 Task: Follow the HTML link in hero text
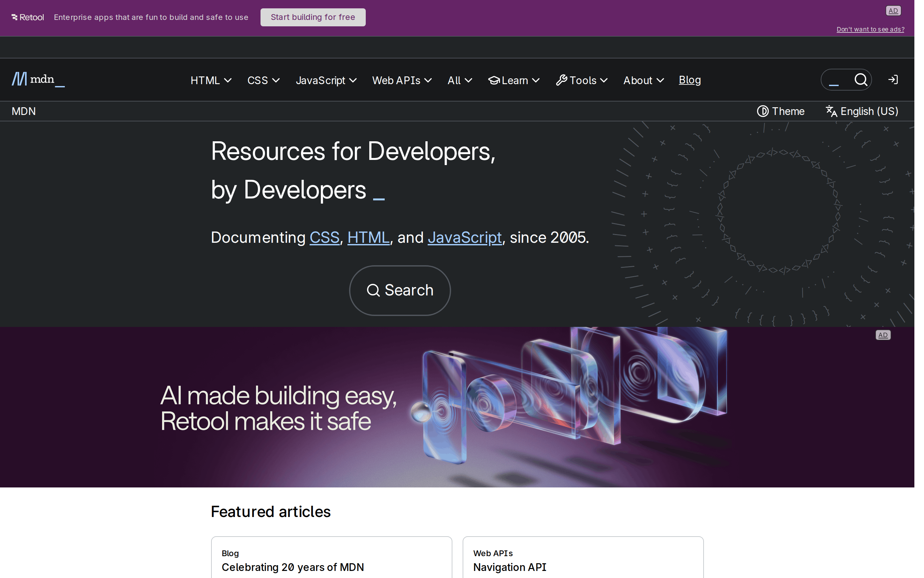368,237
